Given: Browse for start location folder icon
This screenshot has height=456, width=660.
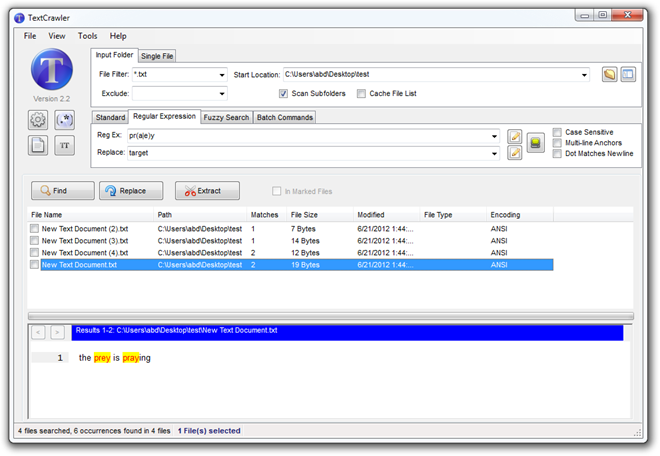Looking at the screenshot, I should [610, 74].
